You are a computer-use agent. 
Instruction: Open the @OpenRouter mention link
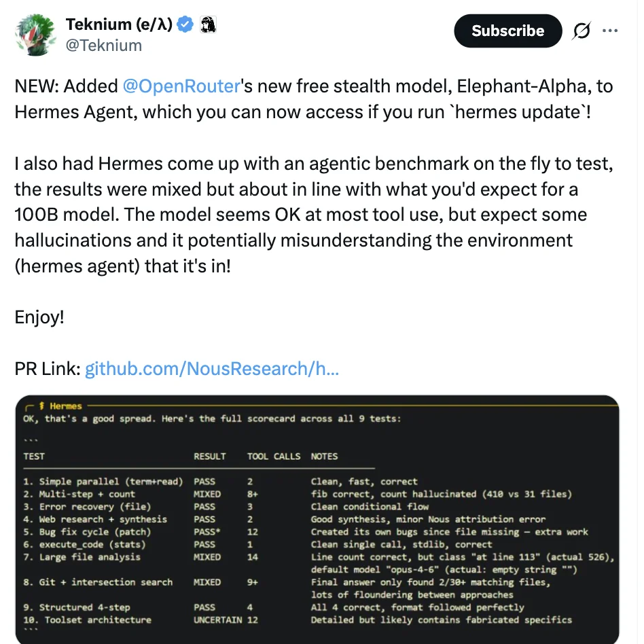point(181,86)
